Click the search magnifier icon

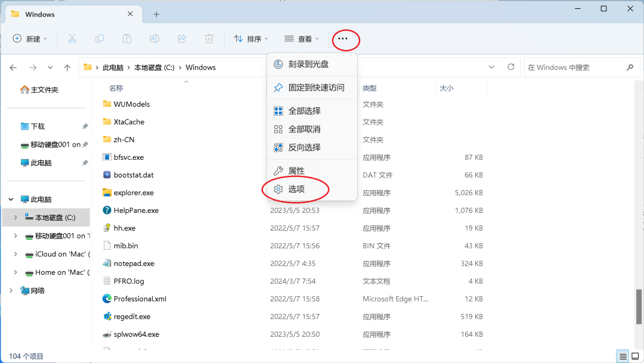point(630,67)
